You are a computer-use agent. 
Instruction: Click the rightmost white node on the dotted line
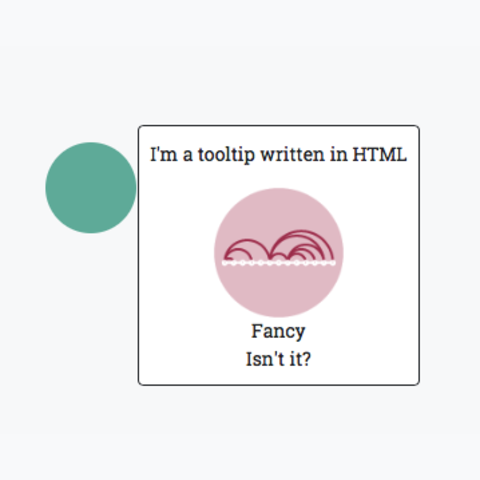(x=332, y=263)
